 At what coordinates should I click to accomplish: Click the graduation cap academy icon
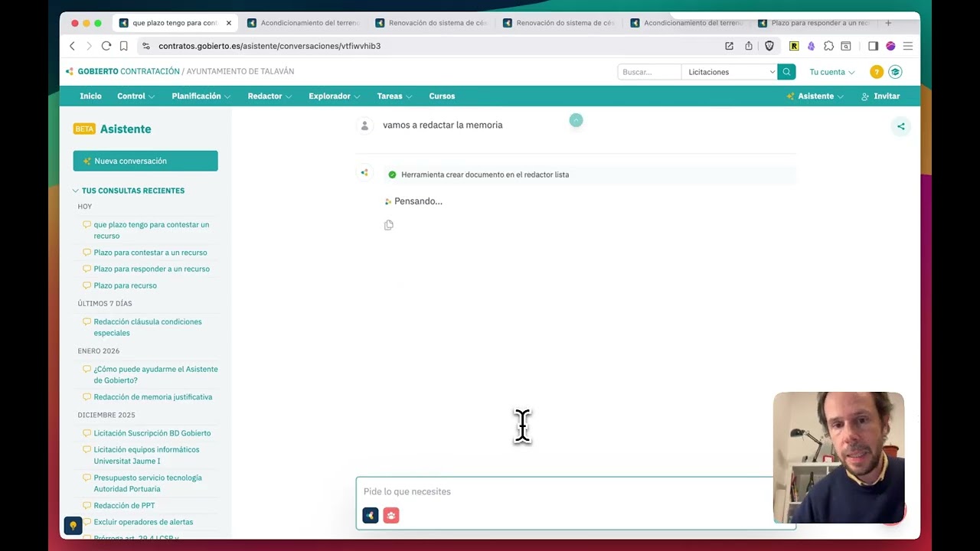click(895, 72)
